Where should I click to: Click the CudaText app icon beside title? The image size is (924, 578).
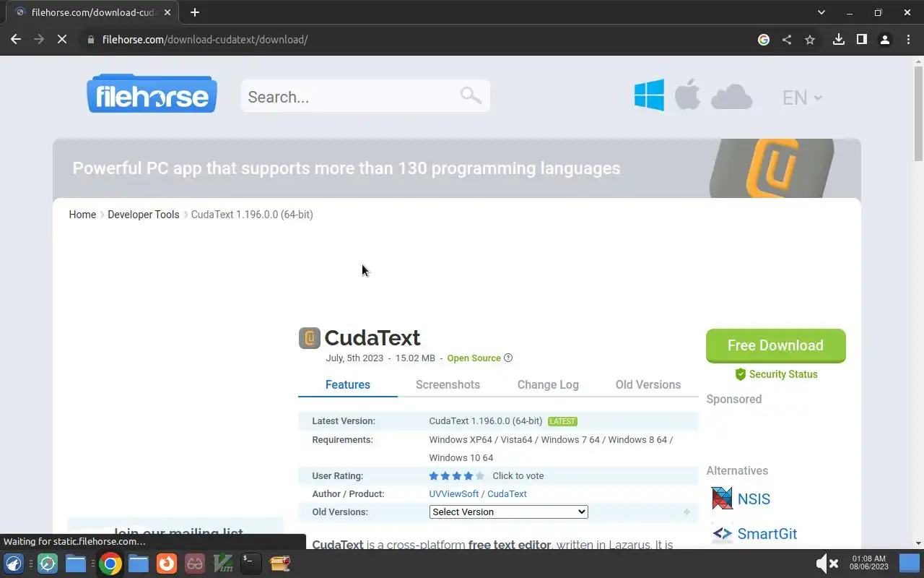(309, 337)
